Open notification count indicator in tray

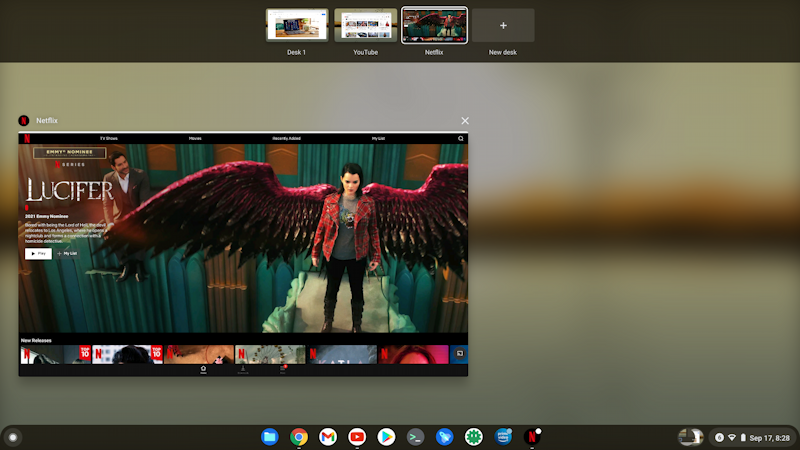[x=719, y=438]
